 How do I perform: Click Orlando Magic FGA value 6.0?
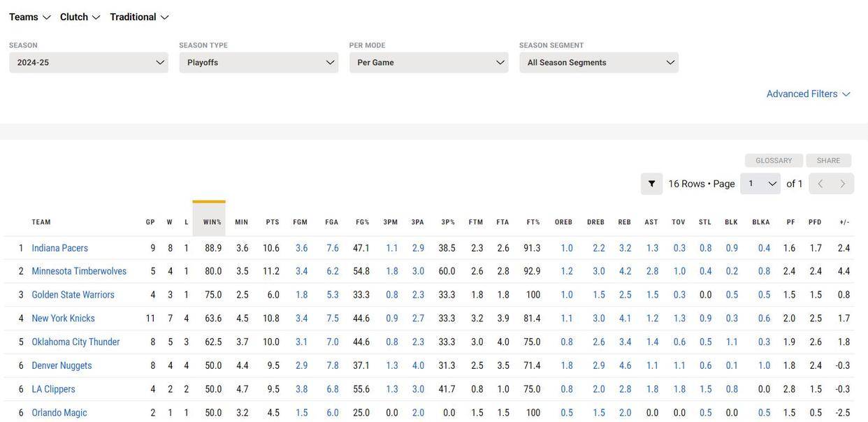coord(333,413)
